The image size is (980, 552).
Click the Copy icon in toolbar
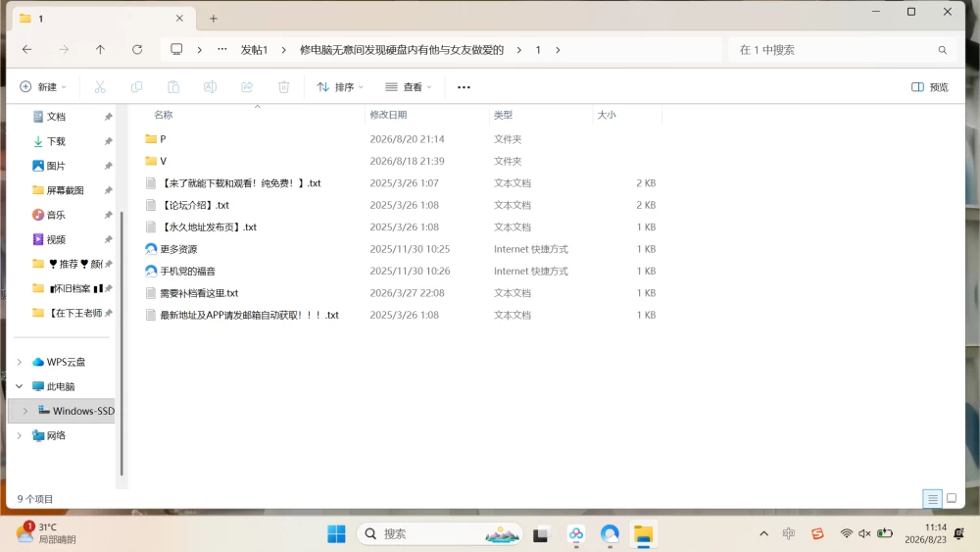(x=136, y=87)
